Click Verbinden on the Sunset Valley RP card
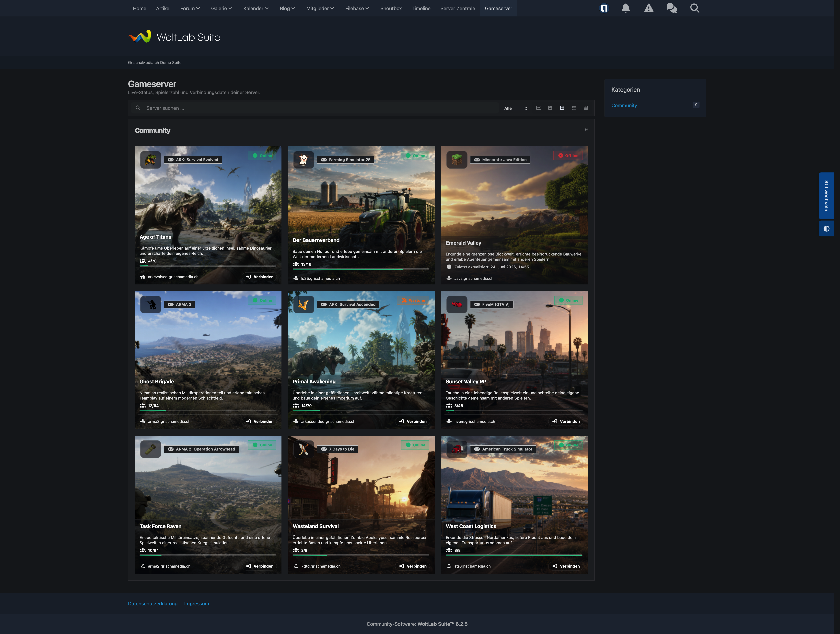 [566, 422]
